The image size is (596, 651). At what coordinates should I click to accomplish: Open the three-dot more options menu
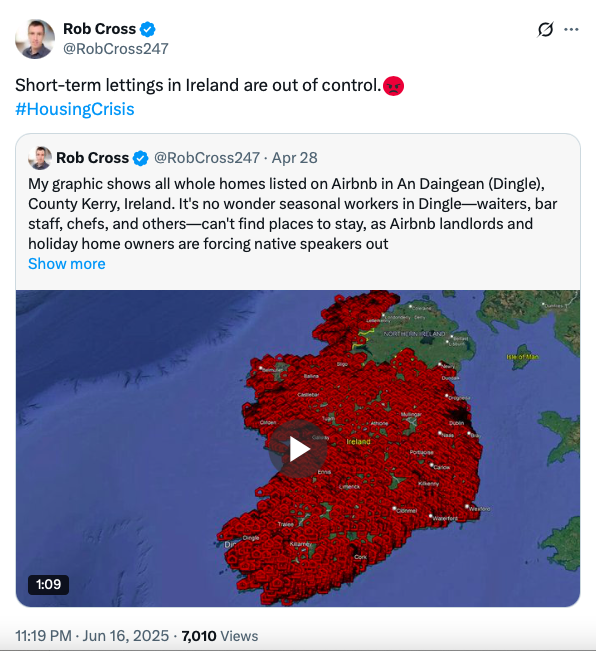tap(571, 29)
